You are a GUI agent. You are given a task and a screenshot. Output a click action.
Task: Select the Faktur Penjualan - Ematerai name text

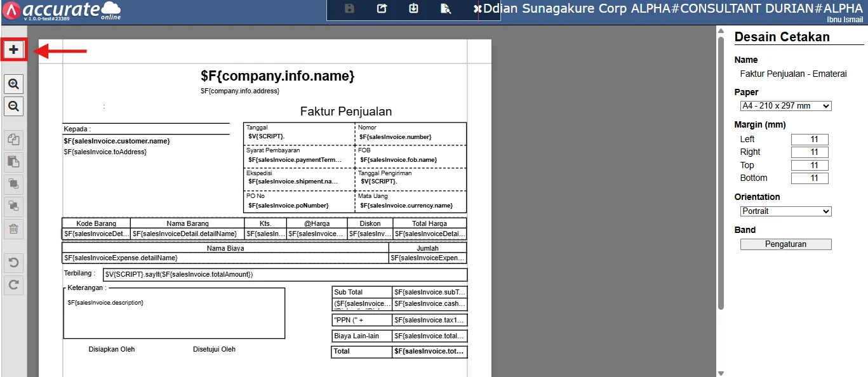tap(793, 74)
